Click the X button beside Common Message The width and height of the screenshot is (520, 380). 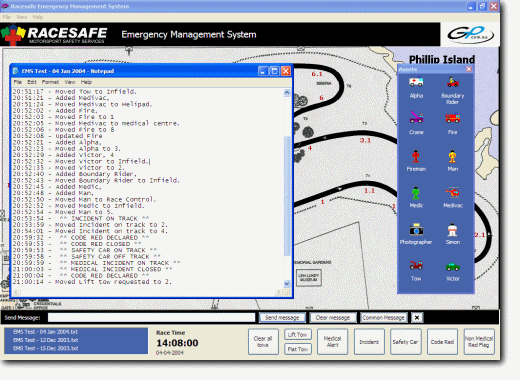[417, 318]
